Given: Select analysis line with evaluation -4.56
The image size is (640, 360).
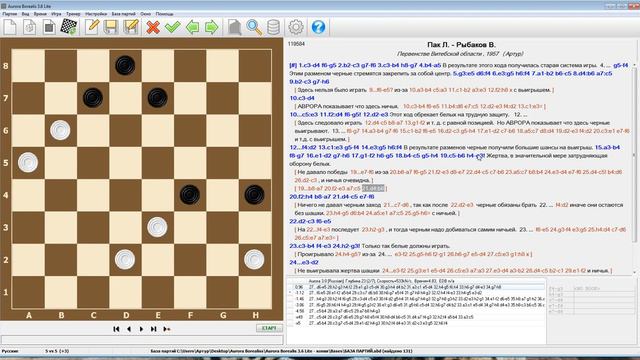Looking at the screenshot, I should [x=416, y=311].
